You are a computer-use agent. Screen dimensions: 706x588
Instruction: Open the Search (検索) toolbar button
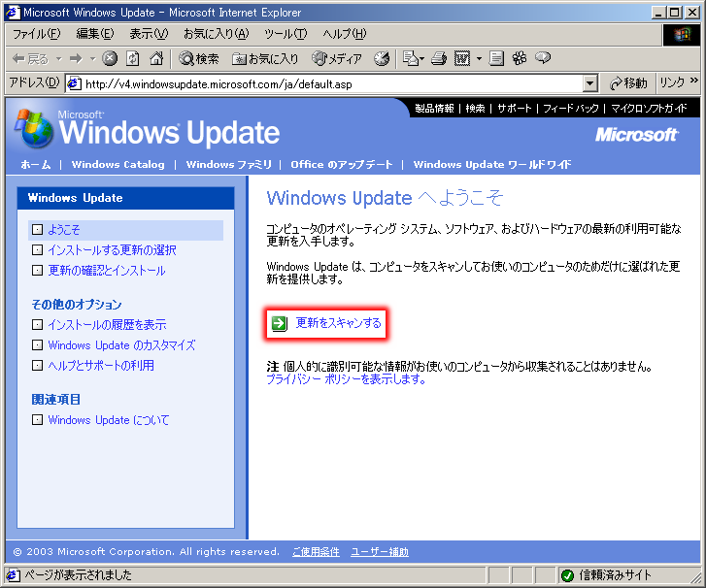coord(198,58)
